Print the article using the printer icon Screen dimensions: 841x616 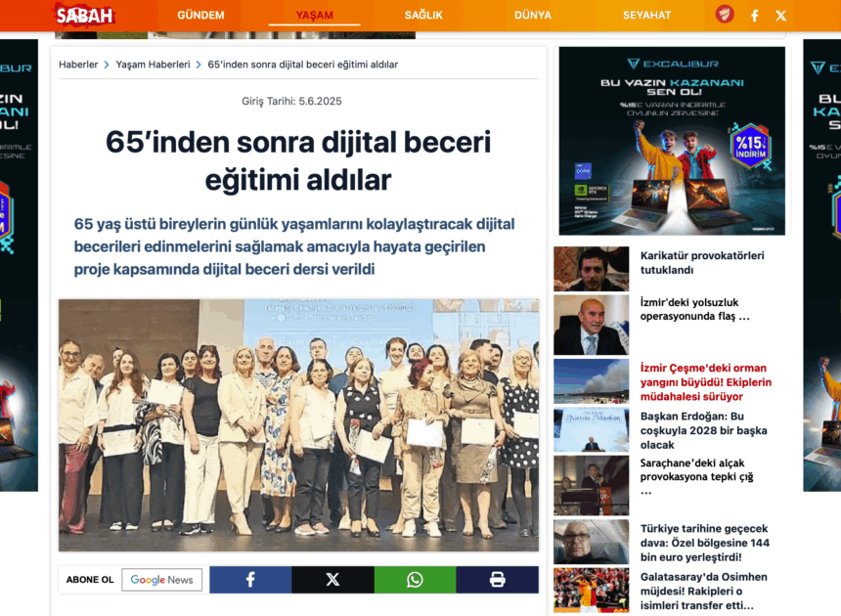497,580
